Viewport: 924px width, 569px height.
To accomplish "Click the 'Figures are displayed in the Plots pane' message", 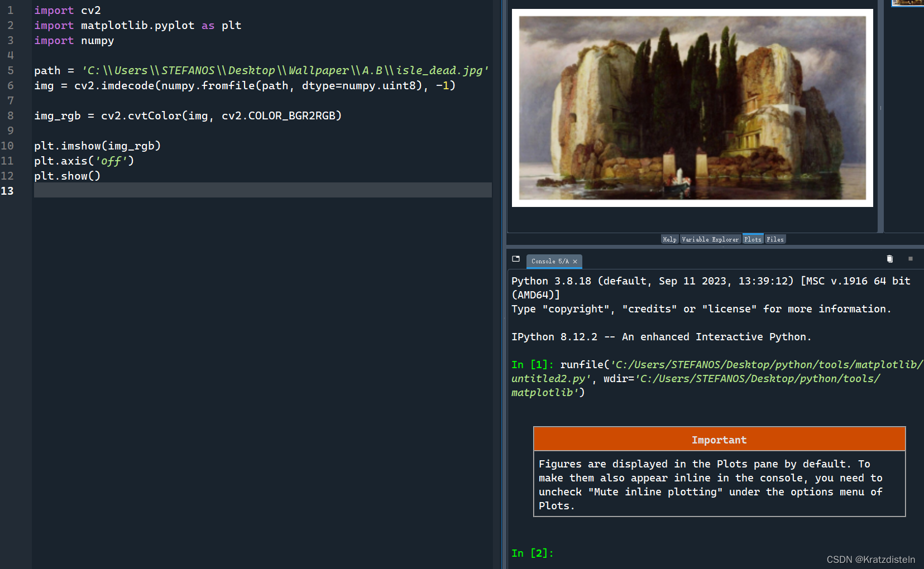I will tap(710, 485).
